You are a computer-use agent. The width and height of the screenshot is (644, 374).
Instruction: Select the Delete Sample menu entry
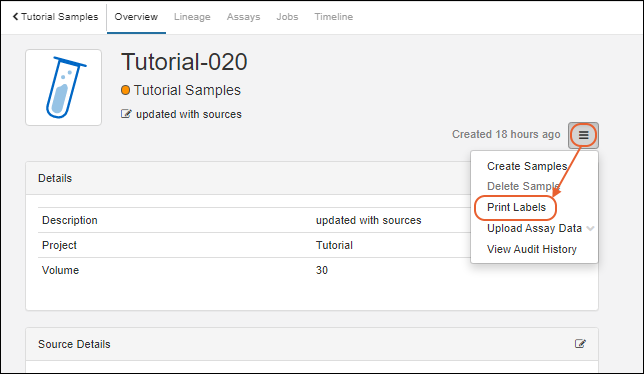pyautogui.click(x=523, y=186)
